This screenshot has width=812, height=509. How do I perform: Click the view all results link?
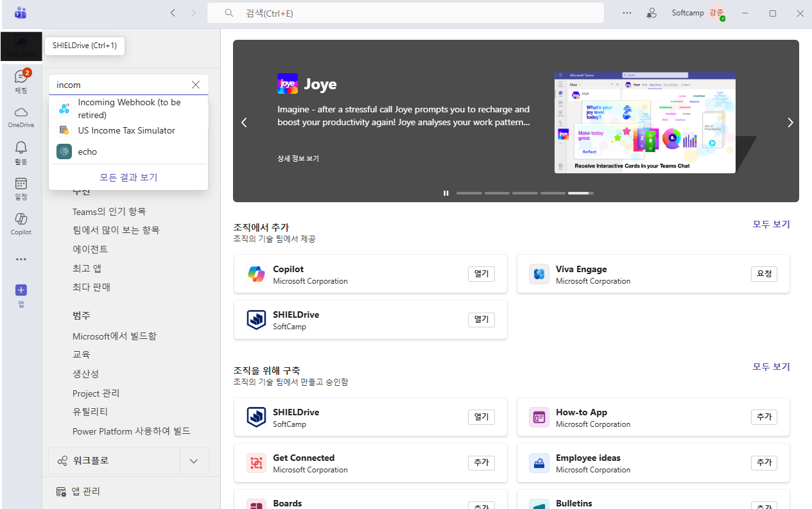[128, 177]
